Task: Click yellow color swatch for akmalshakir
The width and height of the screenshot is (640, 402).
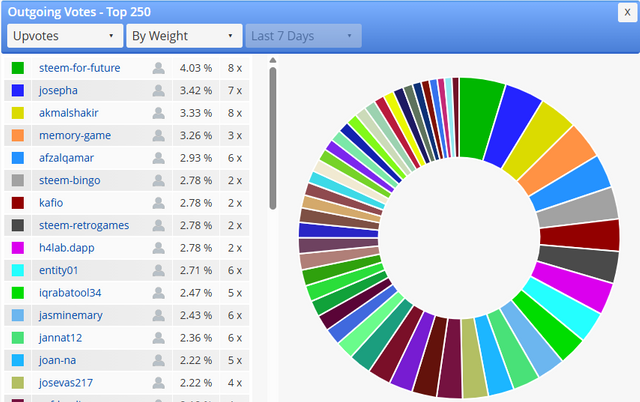Action: 18,113
